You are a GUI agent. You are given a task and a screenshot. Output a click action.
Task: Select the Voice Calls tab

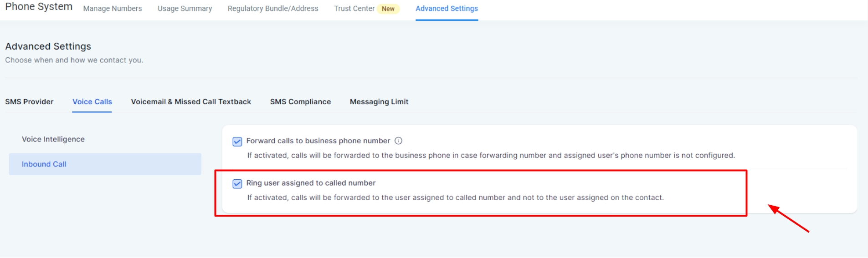point(92,102)
